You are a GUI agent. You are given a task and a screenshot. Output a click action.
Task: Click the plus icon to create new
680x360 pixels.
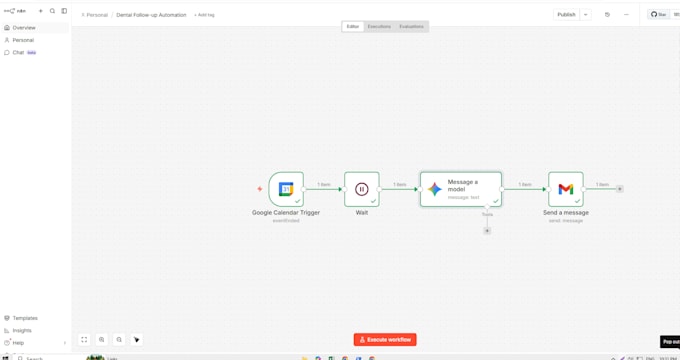point(41,11)
